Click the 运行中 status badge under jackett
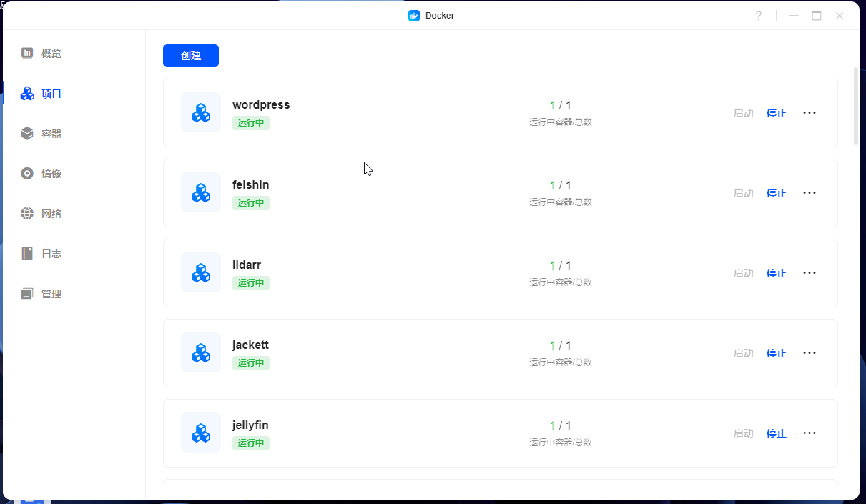This screenshot has height=504, width=866. pyautogui.click(x=251, y=363)
